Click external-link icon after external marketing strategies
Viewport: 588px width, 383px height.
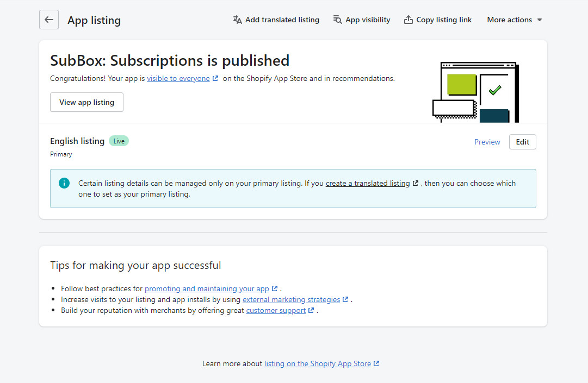tap(346, 299)
